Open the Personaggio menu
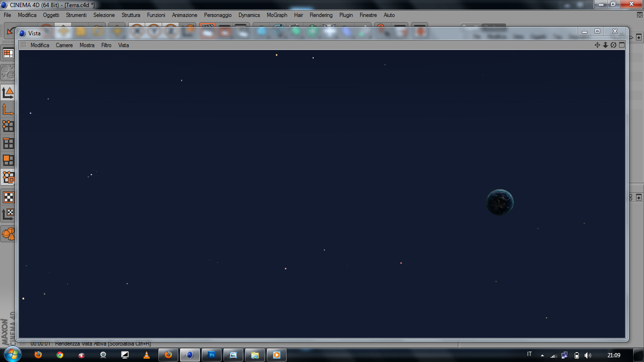 [x=218, y=15]
